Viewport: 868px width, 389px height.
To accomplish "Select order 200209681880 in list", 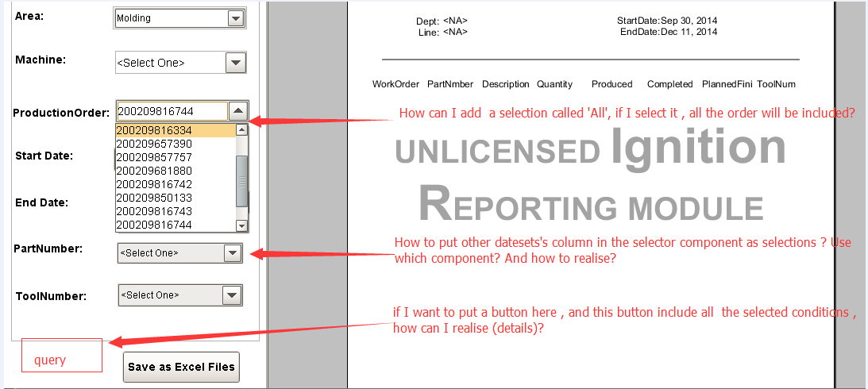I will (176, 171).
